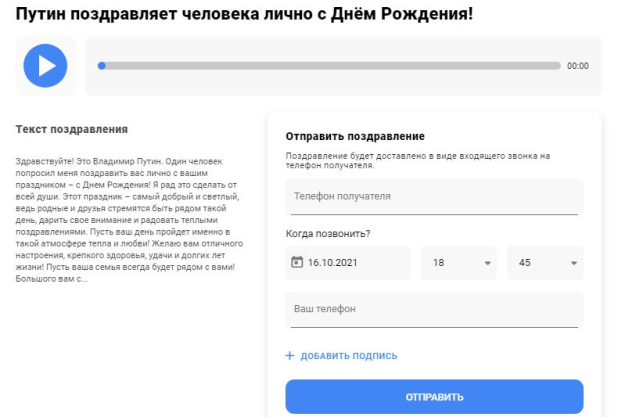The image size is (618, 417).
Task: Click the plus icon before 'Добавить подпись'
Action: point(290,356)
